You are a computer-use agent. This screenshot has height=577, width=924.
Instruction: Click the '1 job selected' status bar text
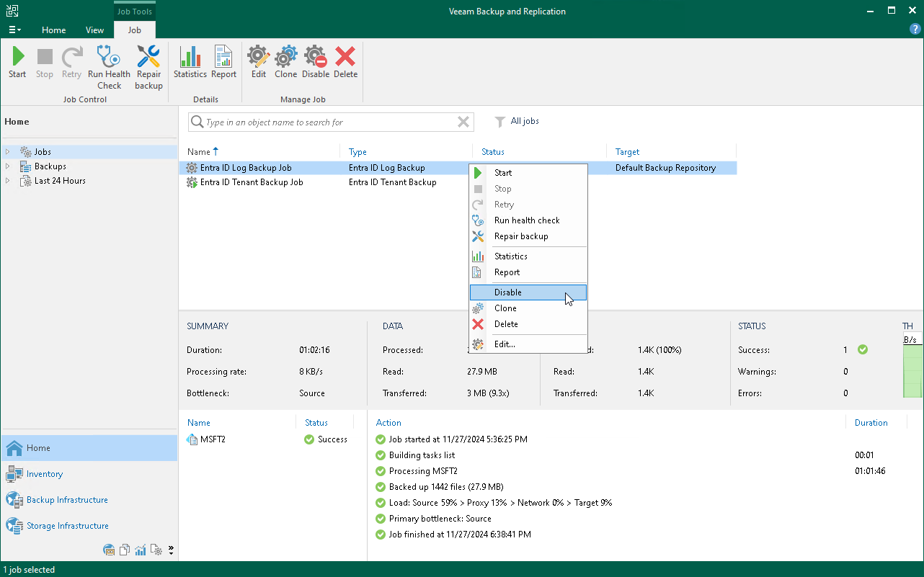click(29, 570)
